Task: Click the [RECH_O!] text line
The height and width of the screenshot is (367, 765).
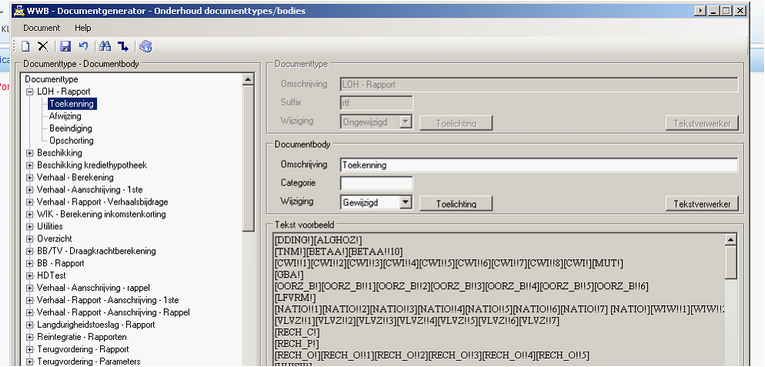Action: coord(432,355)
